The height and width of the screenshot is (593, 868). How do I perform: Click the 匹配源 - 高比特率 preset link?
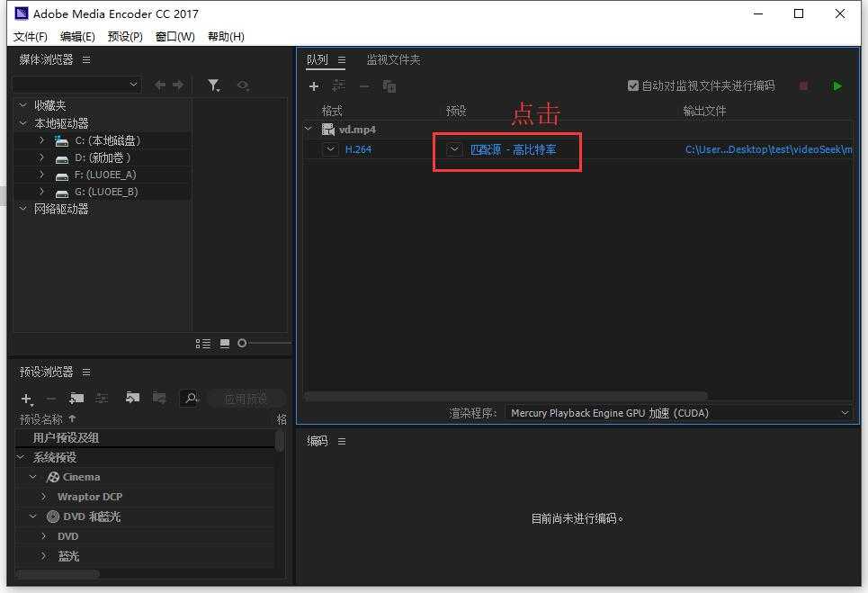coord(514,149)
